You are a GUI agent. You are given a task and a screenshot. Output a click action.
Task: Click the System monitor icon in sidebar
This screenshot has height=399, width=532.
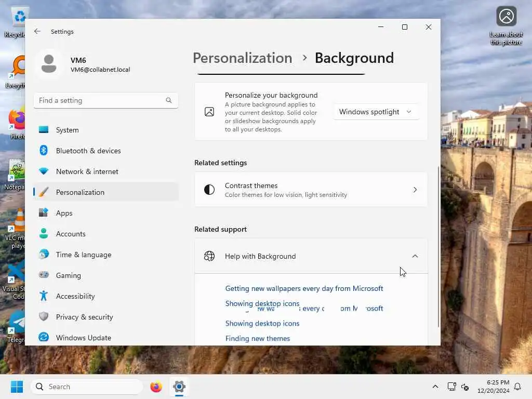(44, 129)
